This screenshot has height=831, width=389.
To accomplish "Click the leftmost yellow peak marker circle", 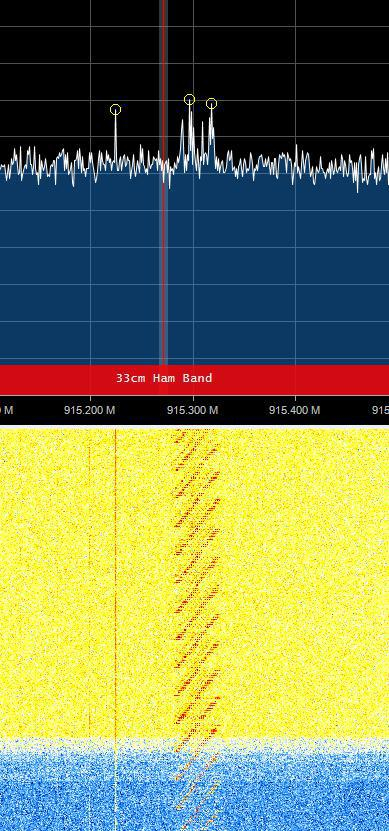I will click(116, 110).
